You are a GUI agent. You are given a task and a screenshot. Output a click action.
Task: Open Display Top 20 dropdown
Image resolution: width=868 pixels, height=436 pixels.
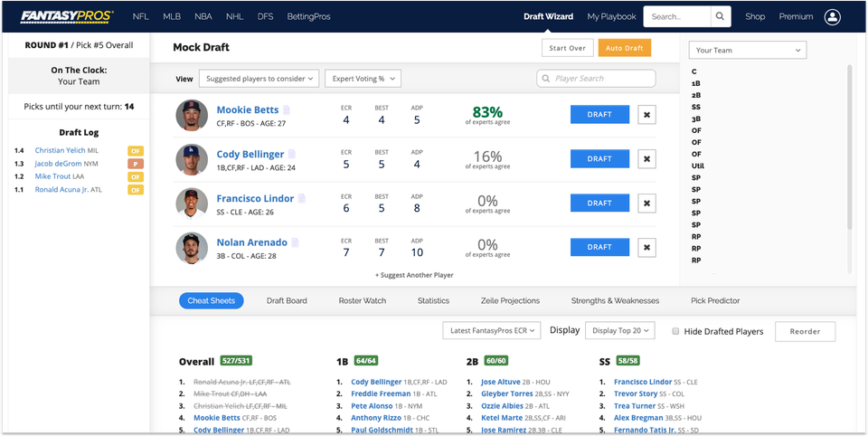click(x=620, y=331)
